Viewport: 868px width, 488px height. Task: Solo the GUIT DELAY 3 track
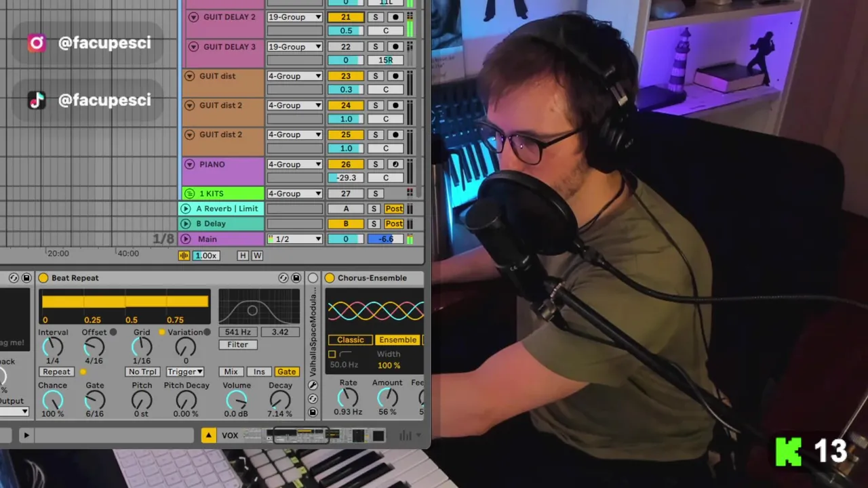point(376,47)
